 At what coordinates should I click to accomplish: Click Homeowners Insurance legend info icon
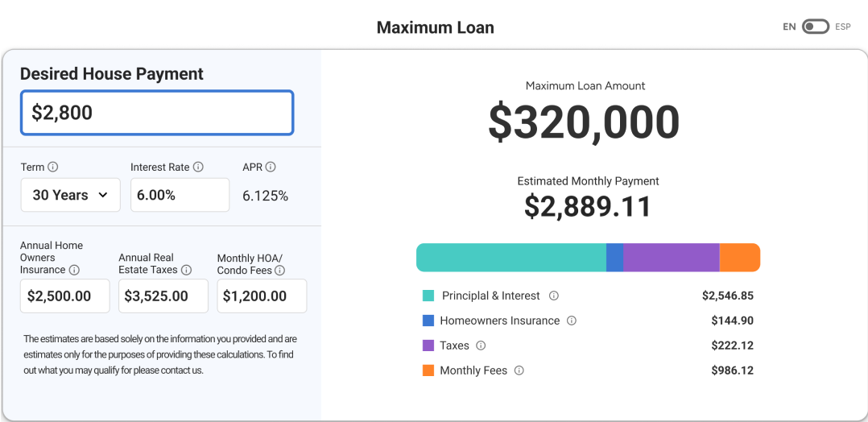[x=572, y=321]
